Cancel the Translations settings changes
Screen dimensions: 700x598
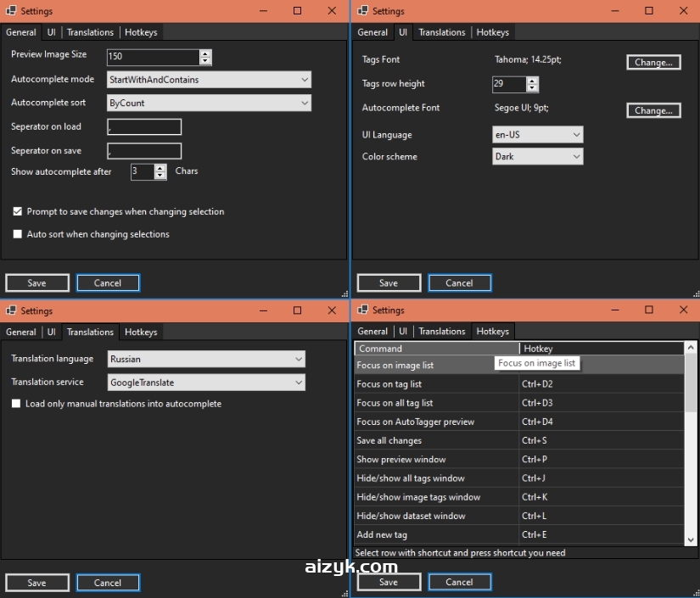pos(108,583)
